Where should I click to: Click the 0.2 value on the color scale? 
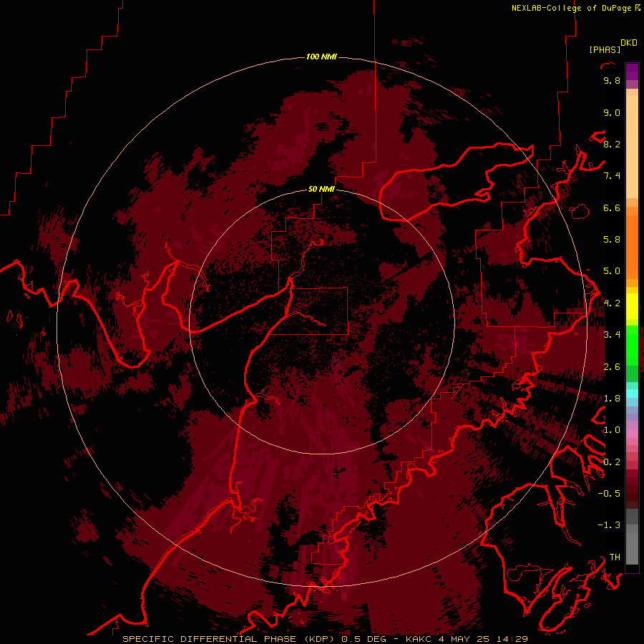(x=612, y=462)
